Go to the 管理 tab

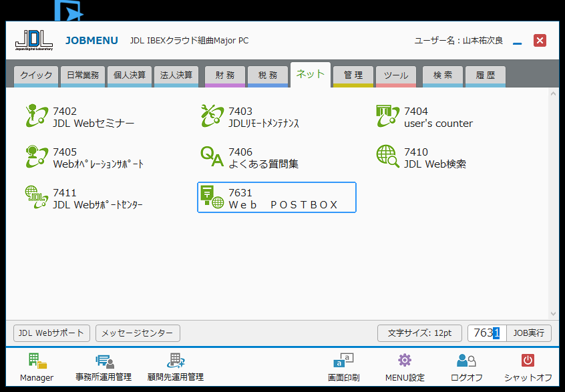353,75
